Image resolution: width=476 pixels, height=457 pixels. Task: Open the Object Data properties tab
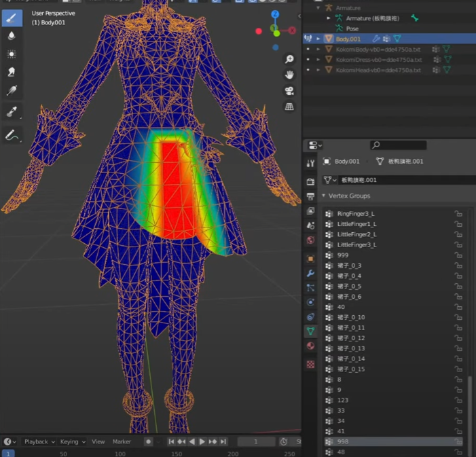(x=310, y=331)
